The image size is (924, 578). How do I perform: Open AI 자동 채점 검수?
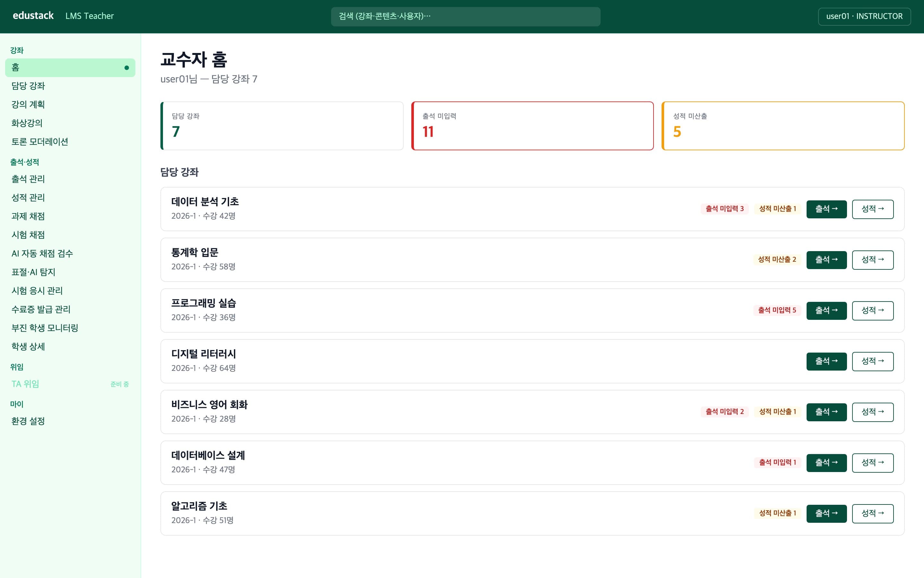(70, 253)
